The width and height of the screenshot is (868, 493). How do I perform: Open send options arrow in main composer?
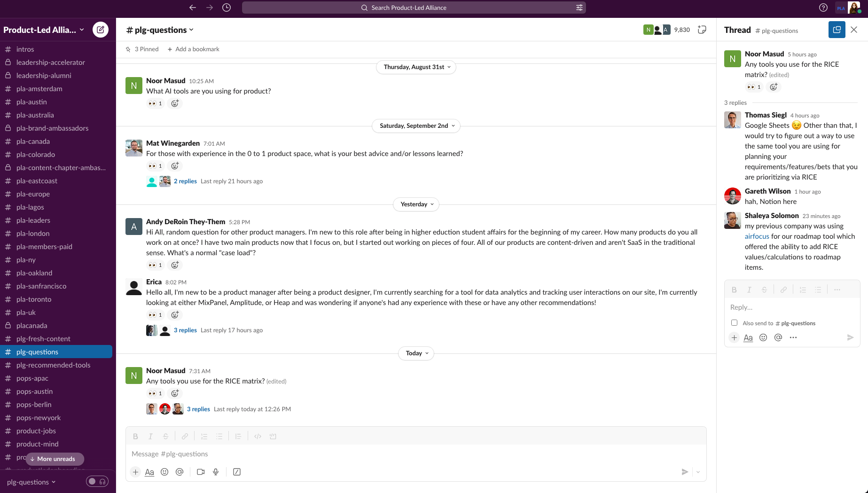pyautogui.click(x=698, y=472)
